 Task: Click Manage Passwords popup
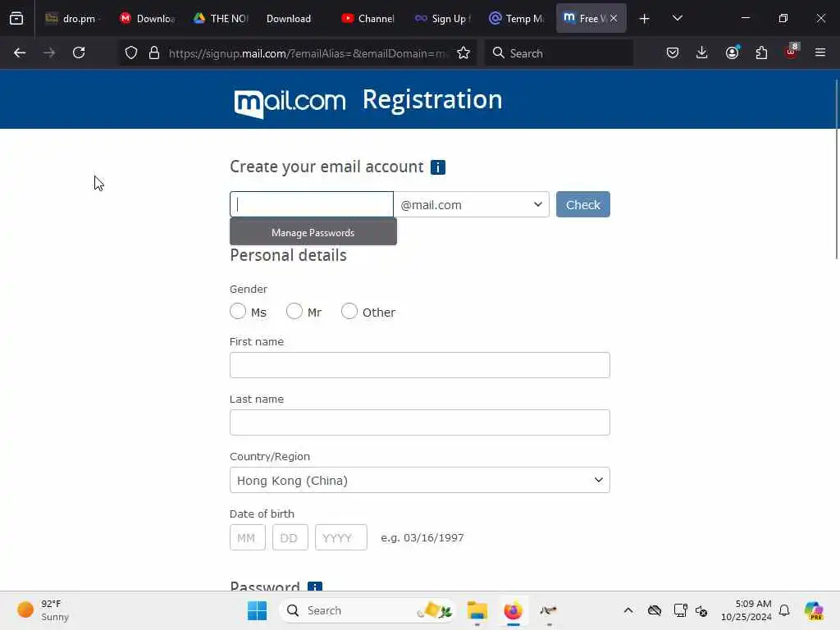pyautogui.click(x=313, y=232)
